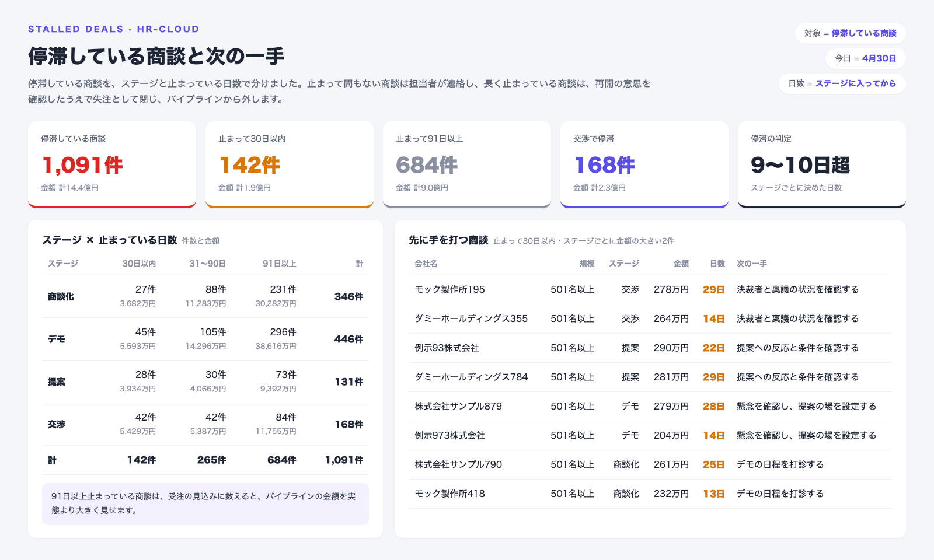The height and width of the screenshot is (560, 934).
Task: Click the 商談化 stage row label
Action: 61,296
